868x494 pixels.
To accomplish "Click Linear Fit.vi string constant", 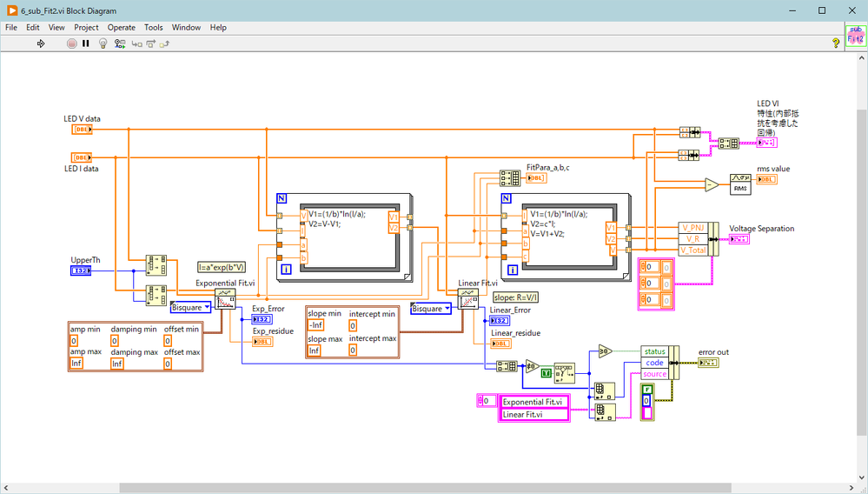I will pyautogui.click(x=534, y=414).
